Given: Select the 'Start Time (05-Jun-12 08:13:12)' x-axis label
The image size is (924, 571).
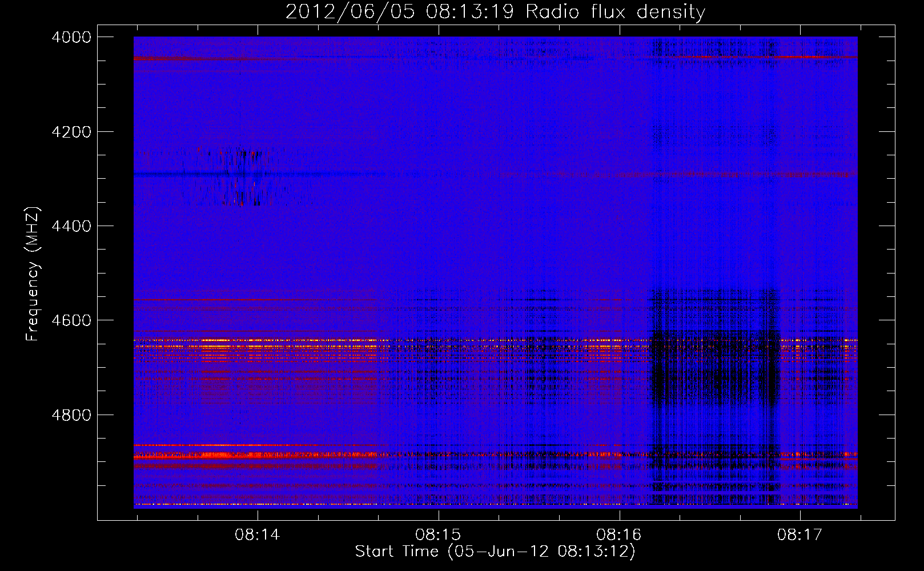Looking at the screenshot, I should click(x=495, y=552).
